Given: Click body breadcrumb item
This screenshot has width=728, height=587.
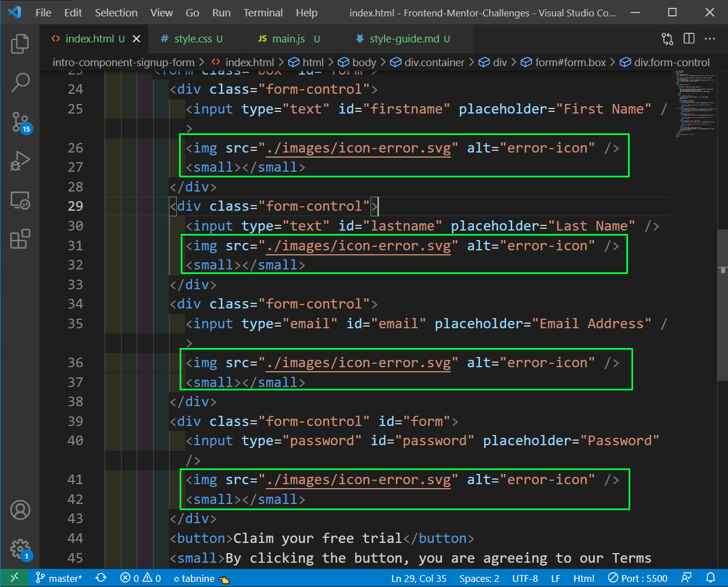Looking at the screenshot, I should point(357,62).
